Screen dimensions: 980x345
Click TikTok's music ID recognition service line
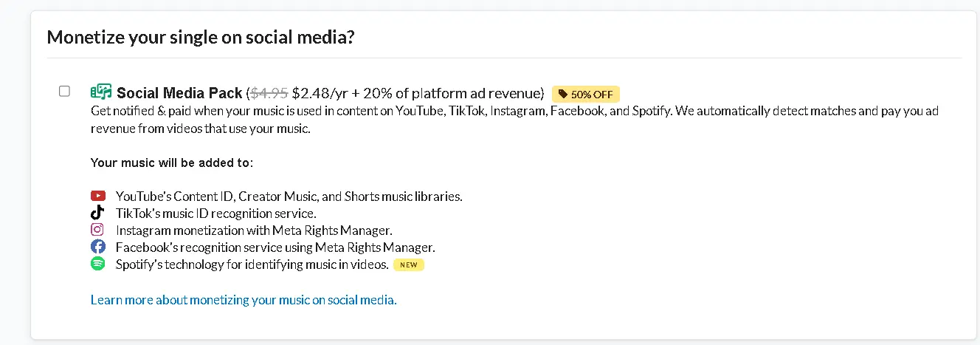pyautogui.click(x=215, y=214)
